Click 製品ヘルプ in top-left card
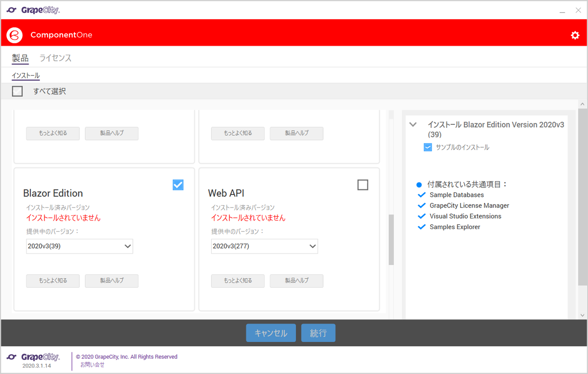Screen dimensions: 588x374 pyautogui.click(x=112, y=134)
